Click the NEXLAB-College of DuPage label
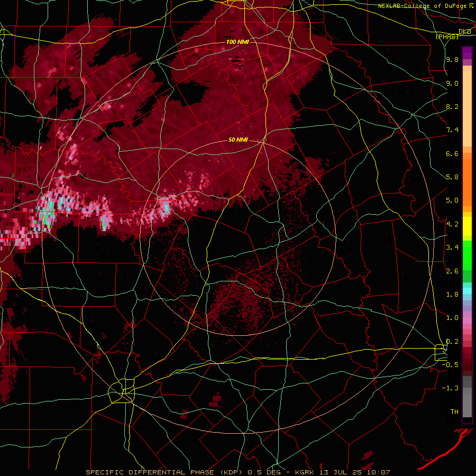 (x=424, y=6)
